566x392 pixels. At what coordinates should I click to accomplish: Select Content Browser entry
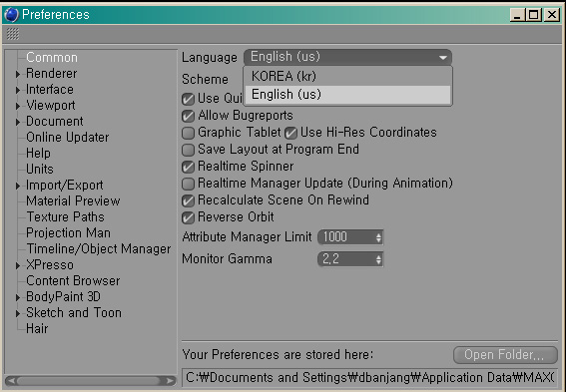pyautogui.click(x=73, y=281)
